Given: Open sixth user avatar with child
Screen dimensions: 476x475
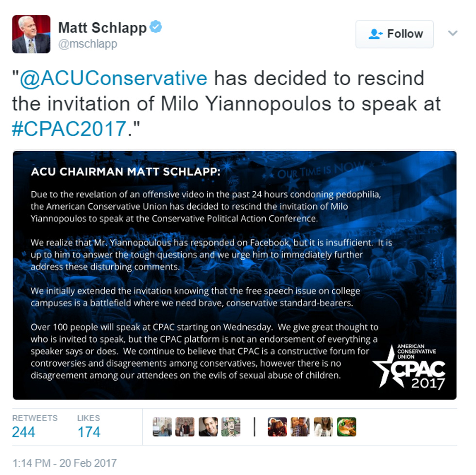Looking at the screenshot, I should tap(300, 427).
